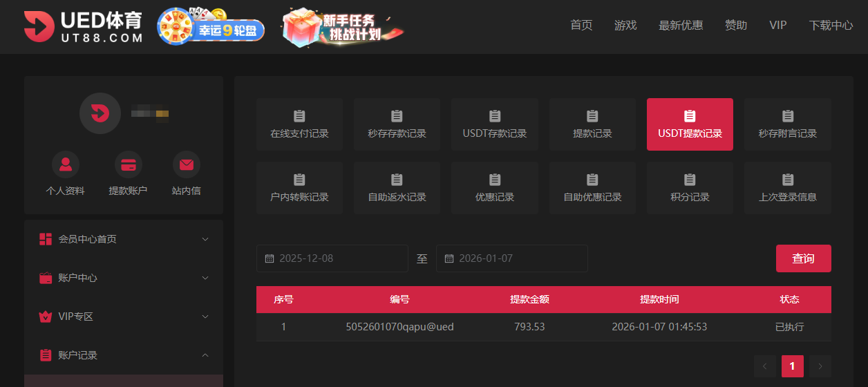
Task: Go to 下载中心 in top navigation
Action: (831, 26)
